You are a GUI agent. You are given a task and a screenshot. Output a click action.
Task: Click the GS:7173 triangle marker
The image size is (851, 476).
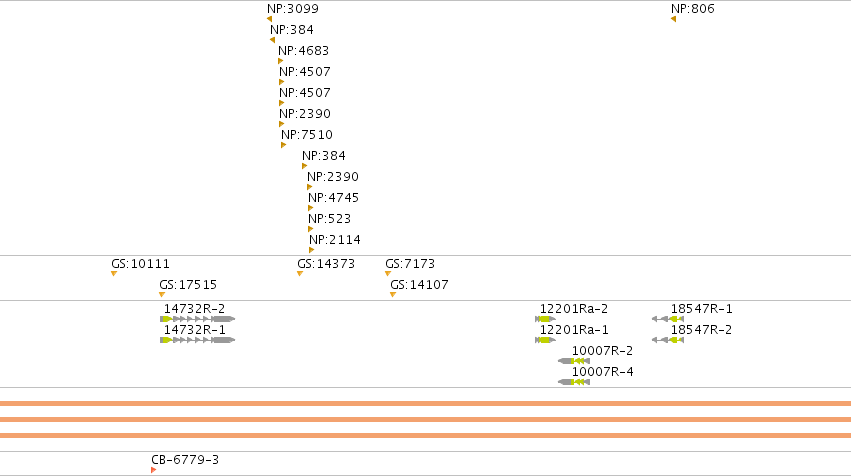tap(388, 274)
